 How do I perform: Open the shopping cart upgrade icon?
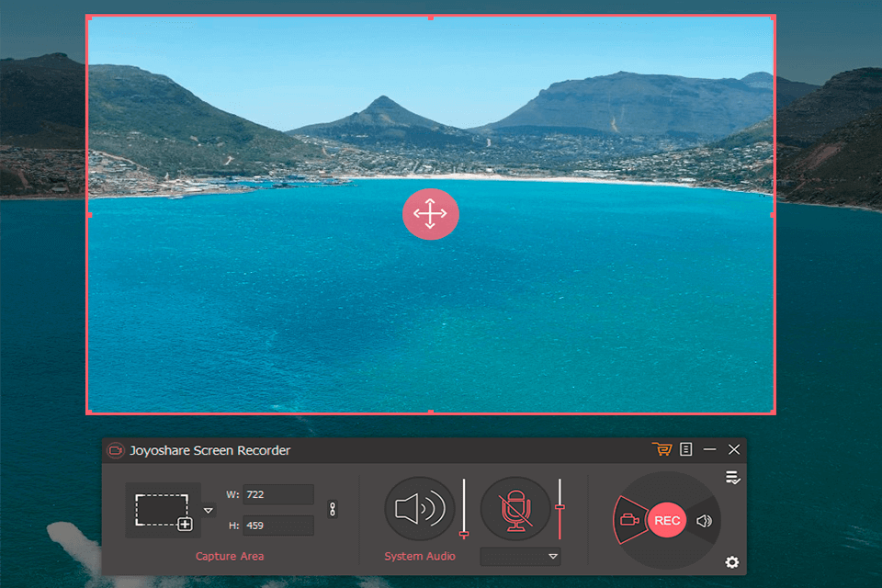coord(662,450)
